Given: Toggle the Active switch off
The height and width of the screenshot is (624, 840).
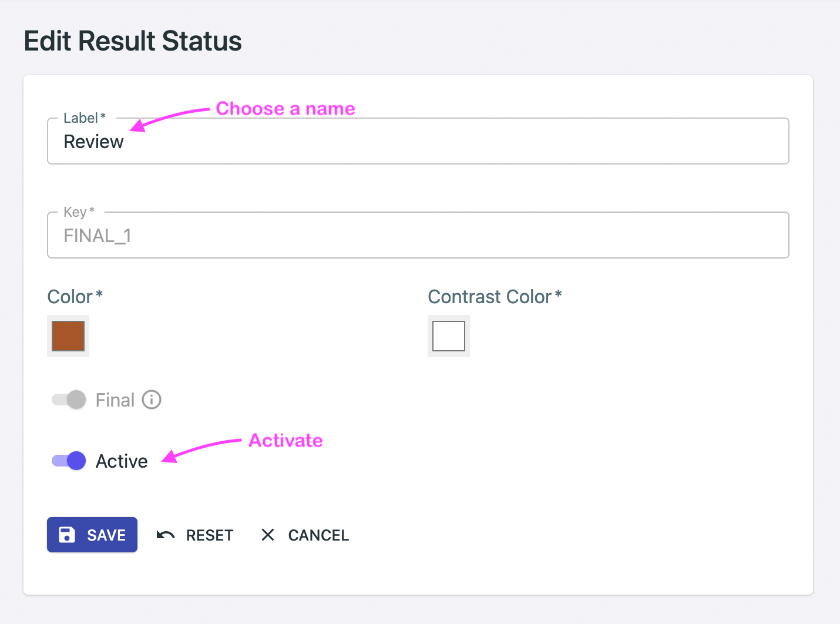Looking at the screenshot, I should 69,461.
